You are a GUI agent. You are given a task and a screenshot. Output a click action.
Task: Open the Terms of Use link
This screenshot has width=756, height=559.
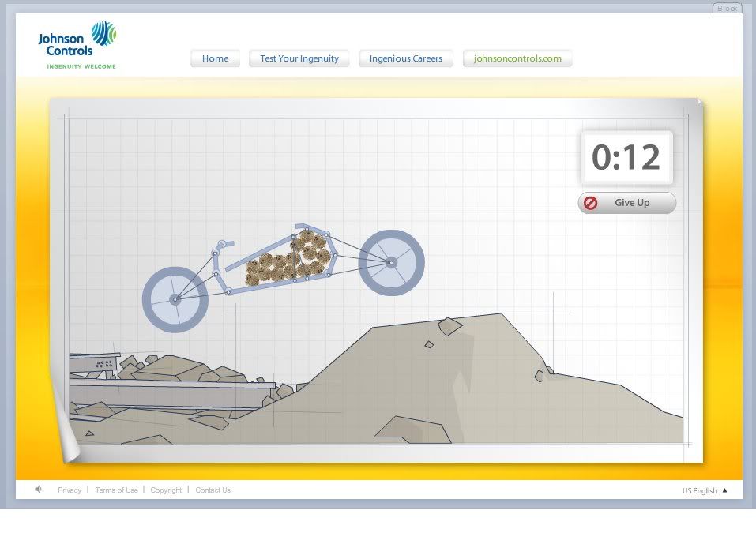pyautogui.click(x=116, y=490)
